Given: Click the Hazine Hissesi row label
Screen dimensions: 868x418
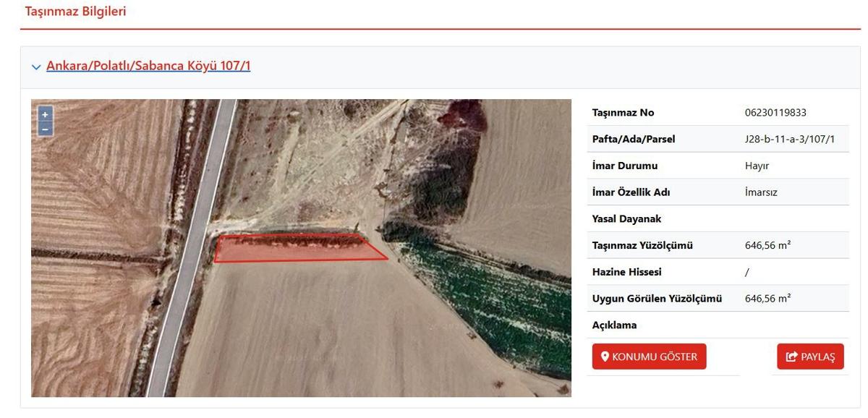Looking at the screenshot, I should 627,272.
